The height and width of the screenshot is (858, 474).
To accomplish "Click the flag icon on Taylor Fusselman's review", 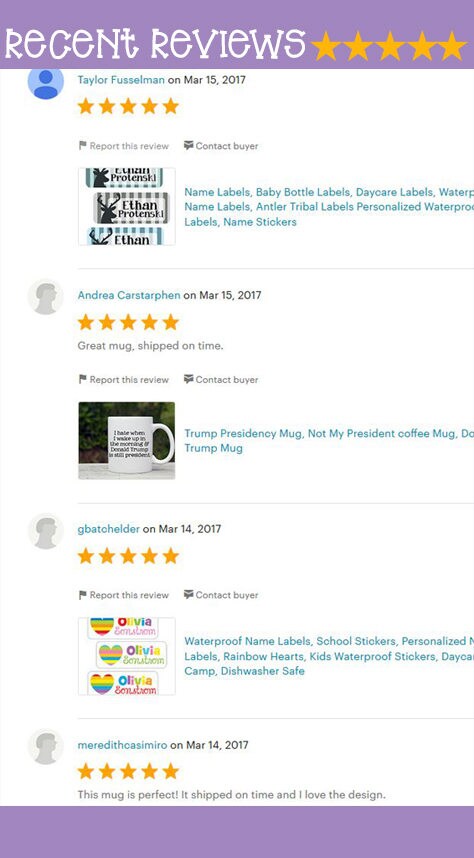I will 83,146.
